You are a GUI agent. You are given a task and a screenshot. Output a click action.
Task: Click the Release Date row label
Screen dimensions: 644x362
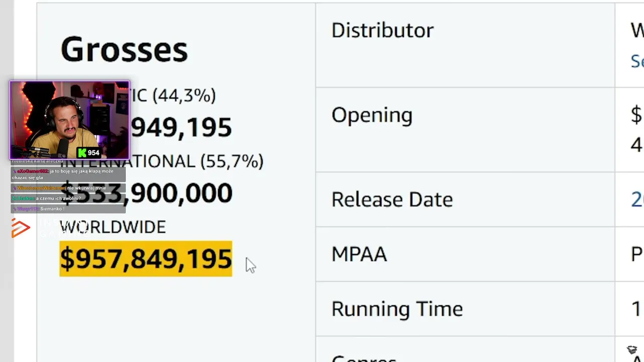click(392, 200)
